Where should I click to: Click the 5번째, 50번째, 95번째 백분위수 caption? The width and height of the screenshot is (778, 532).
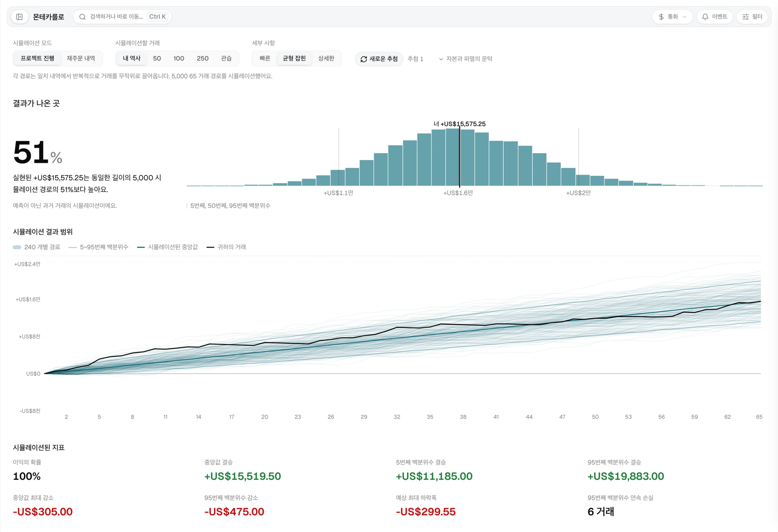(x=230, y=206)
